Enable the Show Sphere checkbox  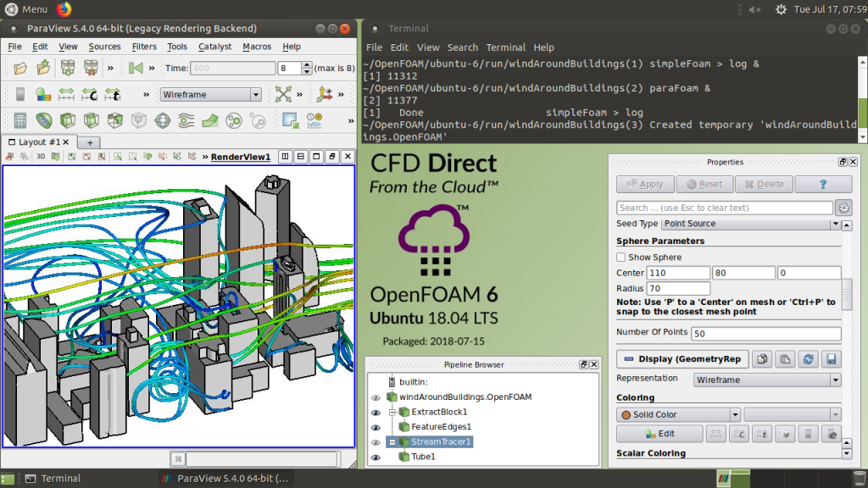pos(620,258)
